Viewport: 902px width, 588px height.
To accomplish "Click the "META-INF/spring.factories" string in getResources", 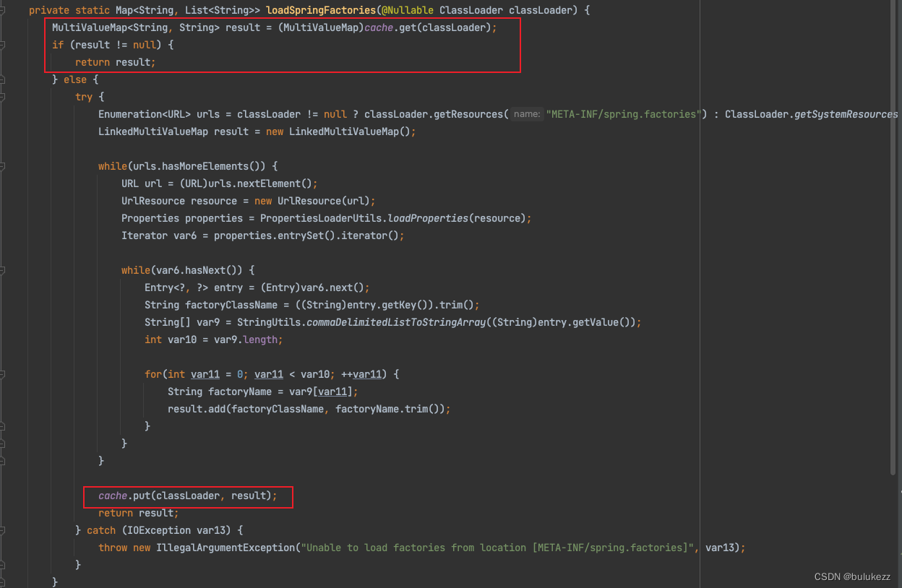I will pos(624,114).
